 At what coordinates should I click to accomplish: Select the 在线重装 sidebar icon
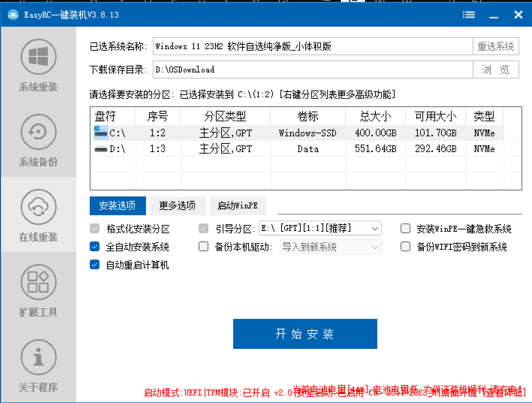[x=38, y=207]
